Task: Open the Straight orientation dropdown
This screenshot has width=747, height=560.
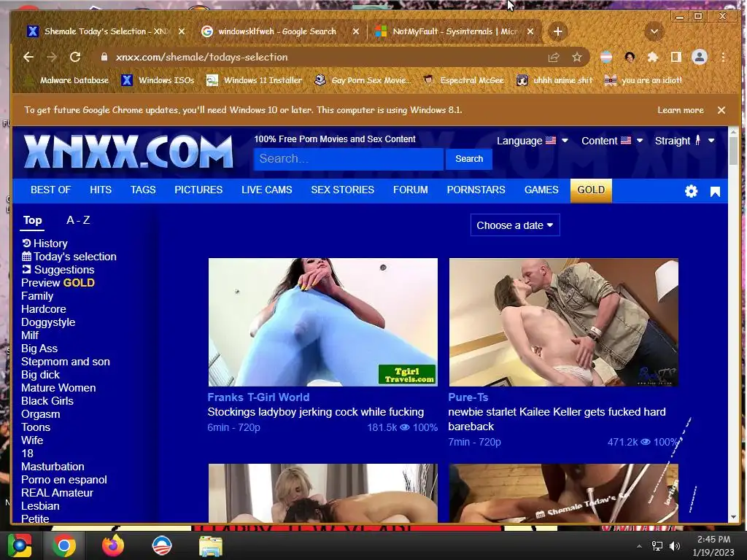Action: click(684, 141)
